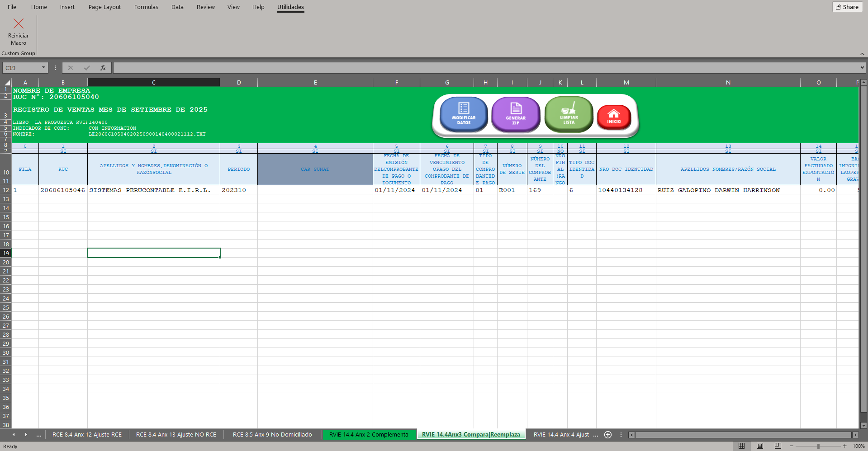This screenshot has height=451, width=868.
Task: Click the E001 serie cell
Action: point(512,190)
